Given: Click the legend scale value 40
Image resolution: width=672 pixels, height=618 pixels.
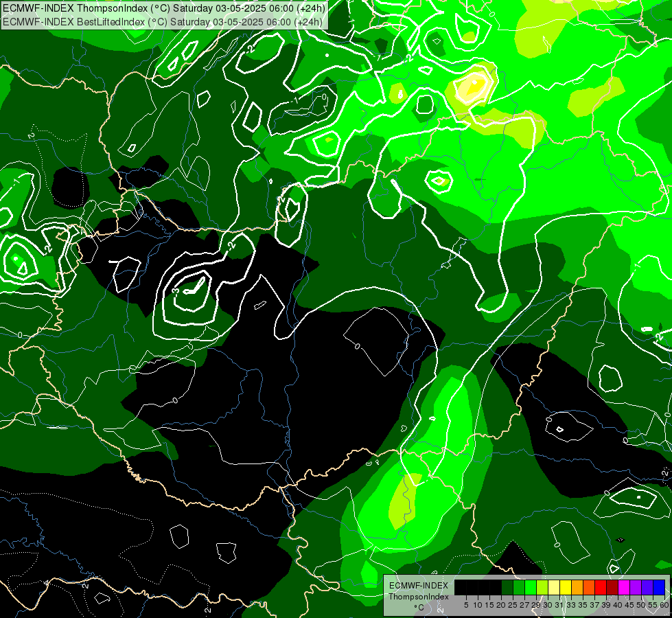Looking at the screenshot, I should (618, 605).
